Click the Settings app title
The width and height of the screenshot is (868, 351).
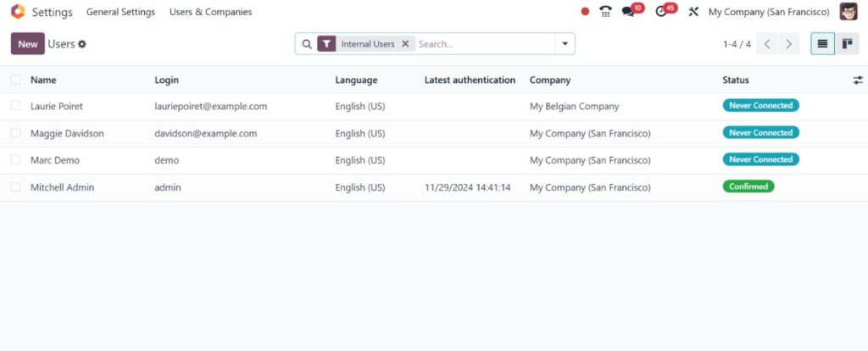click(x=52, y=12)
